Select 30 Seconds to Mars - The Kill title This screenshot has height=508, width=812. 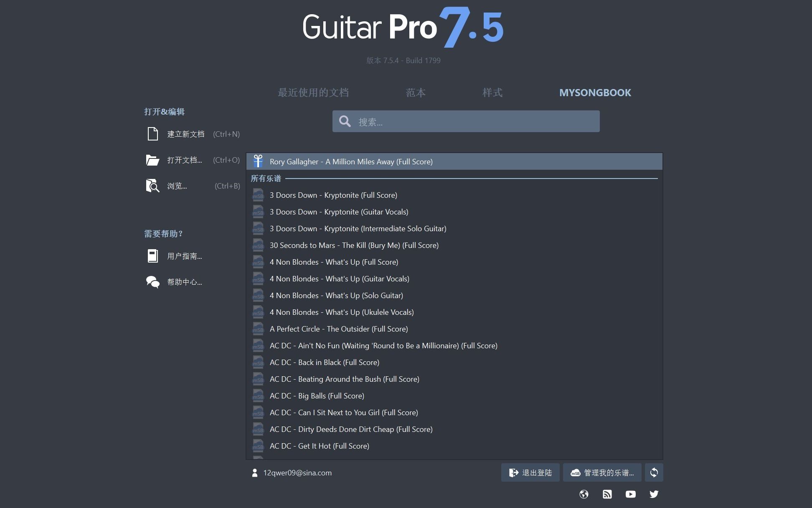pyautogui.click(x=354, y=245)
